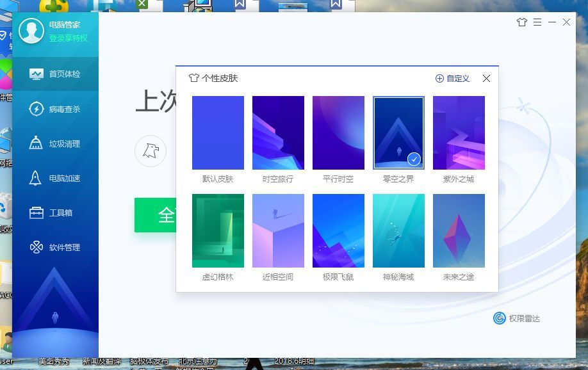Click the 自定义 custom skin button
Screen dimensions: 588x370
452,78
